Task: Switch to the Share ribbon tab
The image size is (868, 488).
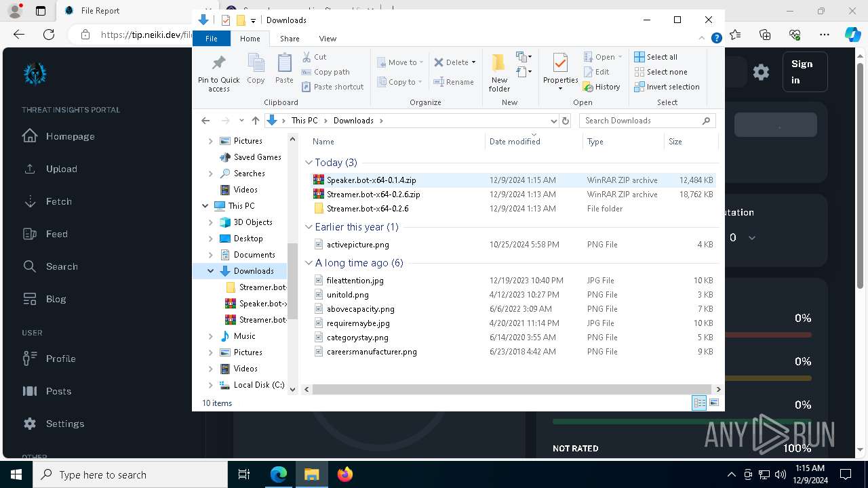Action: coord(290,39)
